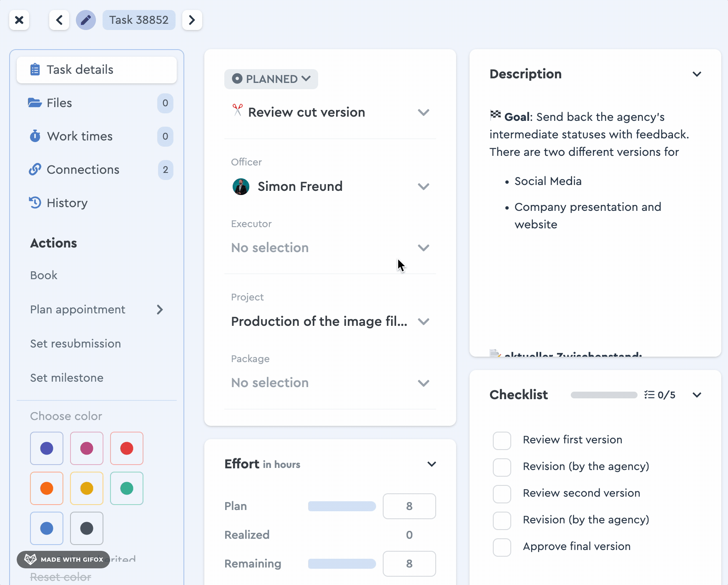Click the Work times stopwatch icon

click(35, 136)
